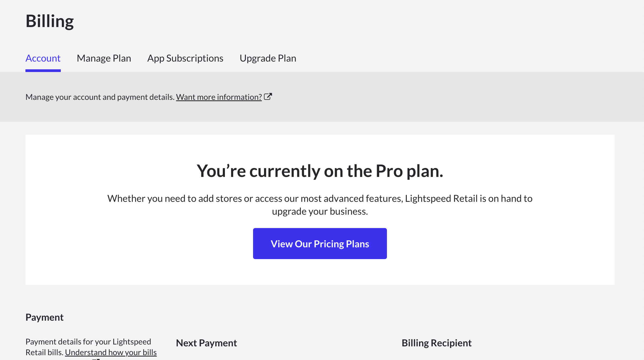Image resolution: width=644 pixels, height=360 pixels.
Task: Click the Billing page heading
Action: click(50, 21)
